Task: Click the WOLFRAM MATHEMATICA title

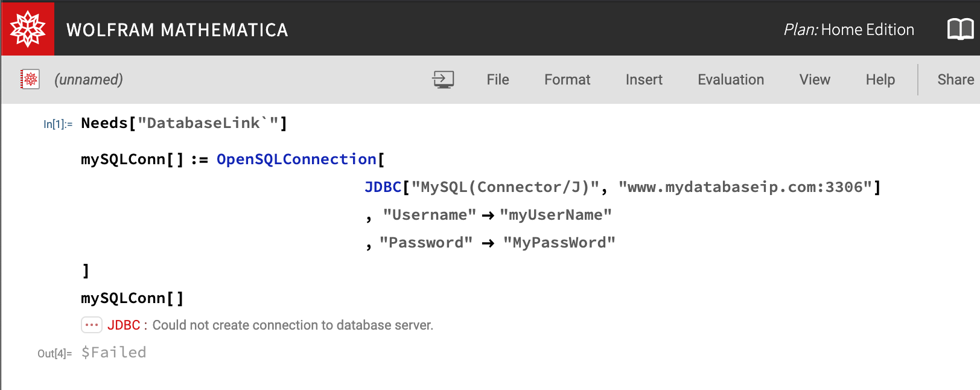Action: (x=177, y=30)
